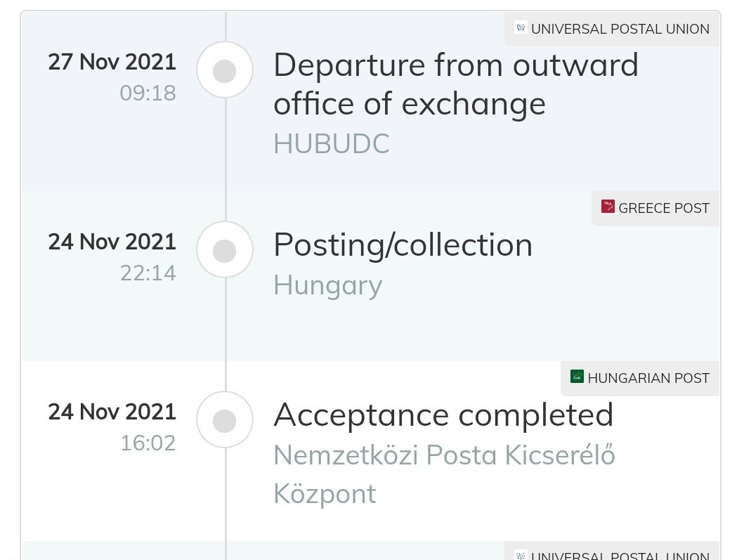Click the Hungarian Post green logo icon
Screen dimensions: 744x560
[x=577, y=377]
